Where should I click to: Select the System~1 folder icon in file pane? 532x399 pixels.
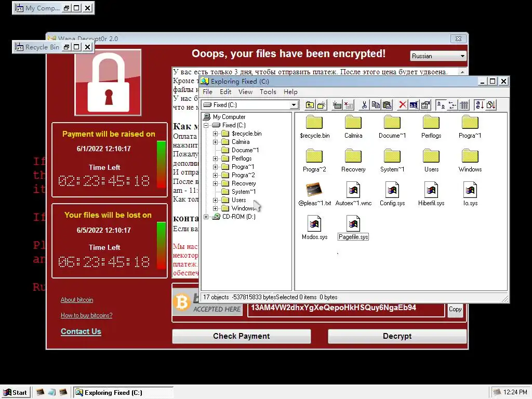392,156
